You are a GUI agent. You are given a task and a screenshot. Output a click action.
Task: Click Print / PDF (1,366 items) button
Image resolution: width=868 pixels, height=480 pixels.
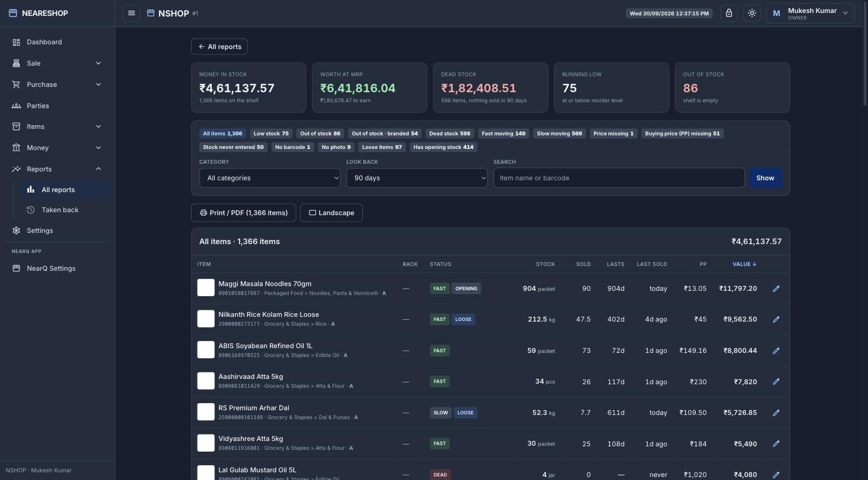[244, 213]
